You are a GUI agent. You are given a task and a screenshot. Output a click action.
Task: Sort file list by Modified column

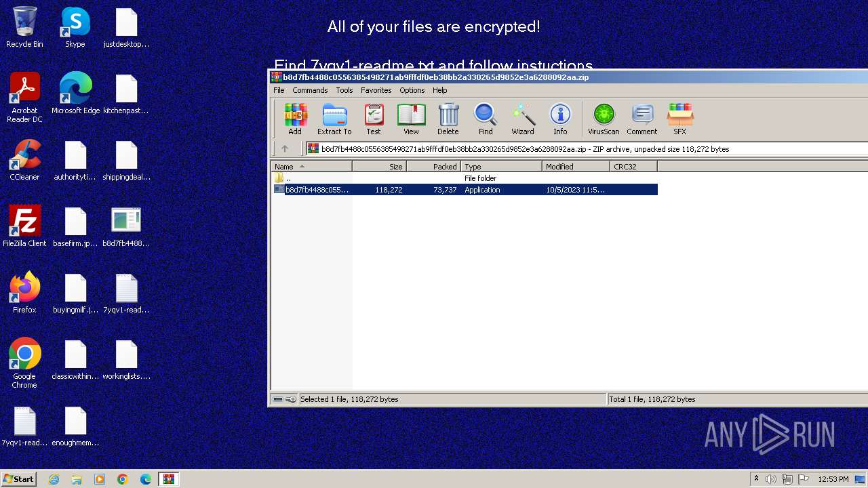tap(576, 167)
